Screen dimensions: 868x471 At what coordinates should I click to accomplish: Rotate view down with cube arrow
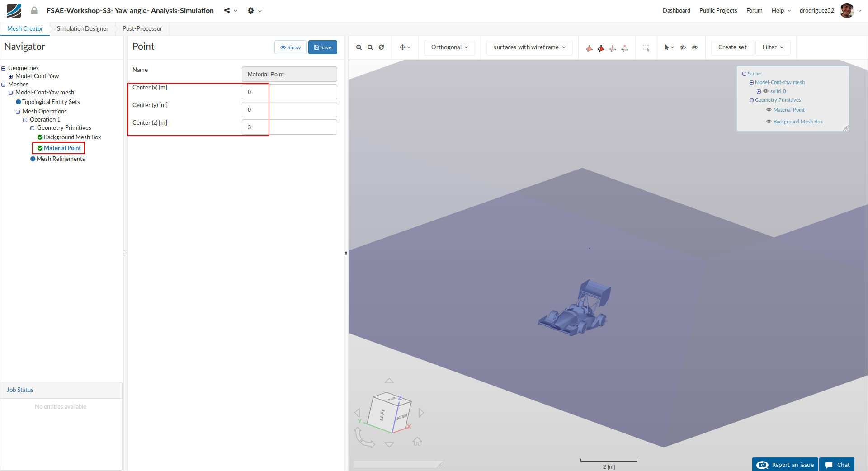click(x=389, y=444)
